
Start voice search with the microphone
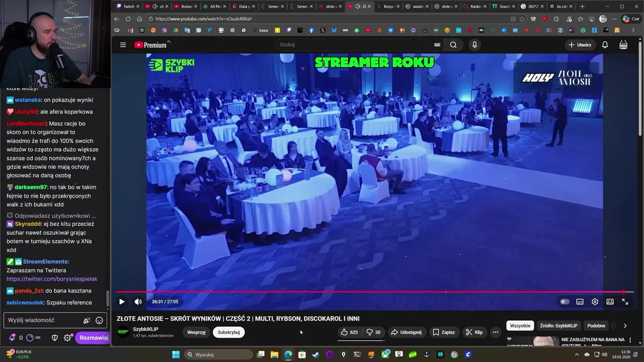(474, 45)
